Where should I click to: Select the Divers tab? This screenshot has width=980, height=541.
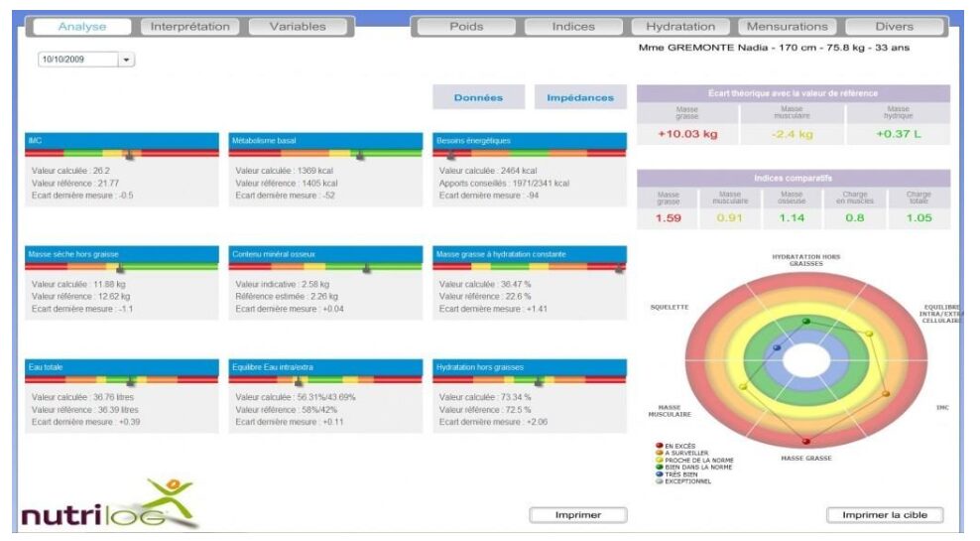coord(895,27)
